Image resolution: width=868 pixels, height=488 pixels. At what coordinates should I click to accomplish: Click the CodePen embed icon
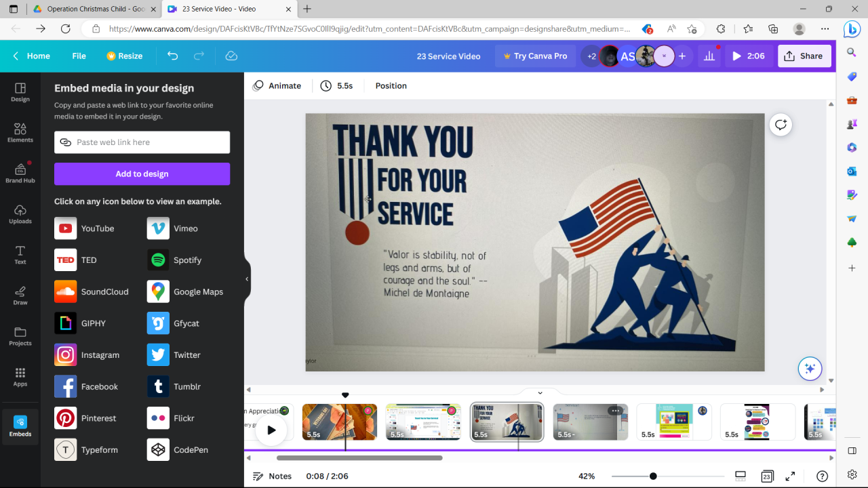coord(158,450)
